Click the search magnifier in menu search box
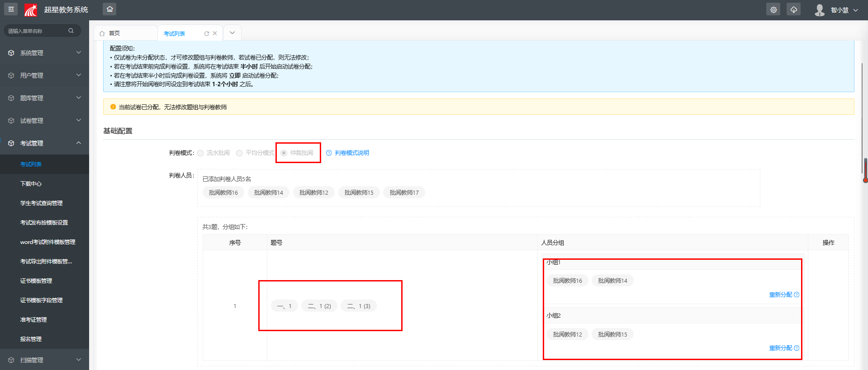868x370 pixels. point(71,31)
